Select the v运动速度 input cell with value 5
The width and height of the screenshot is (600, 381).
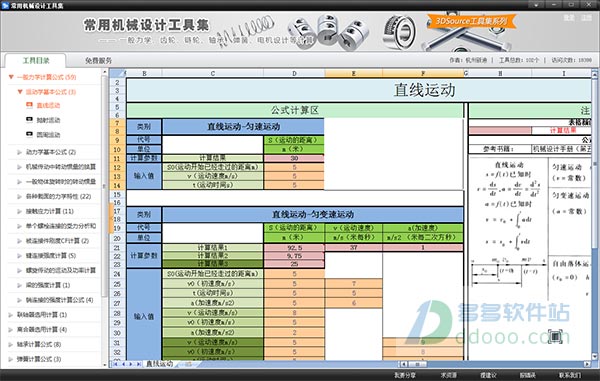pos(294,176)
